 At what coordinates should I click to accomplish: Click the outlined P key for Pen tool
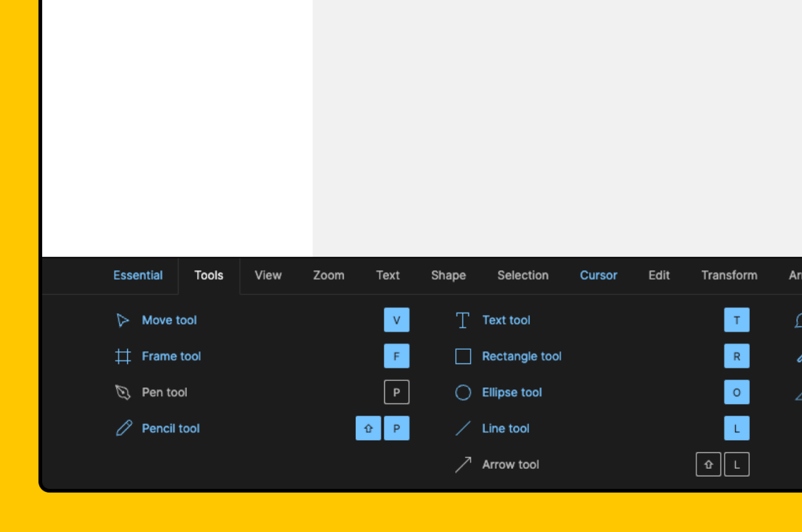396,392
